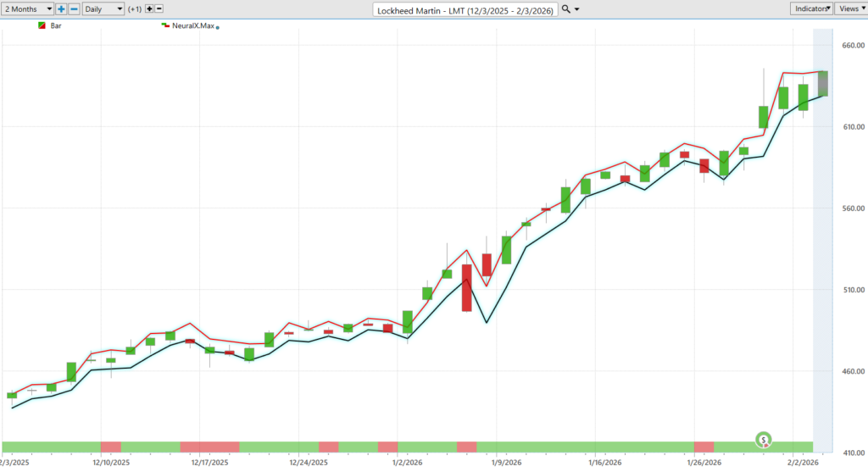Expand the arrow next to the search icon
This screenshot has width=868, height=472.
point(576,9)
